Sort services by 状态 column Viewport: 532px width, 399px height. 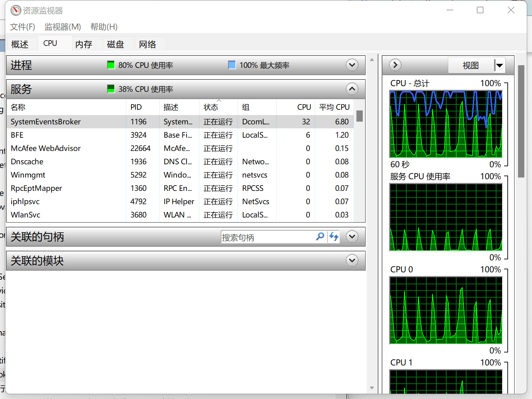coord(218,107)
